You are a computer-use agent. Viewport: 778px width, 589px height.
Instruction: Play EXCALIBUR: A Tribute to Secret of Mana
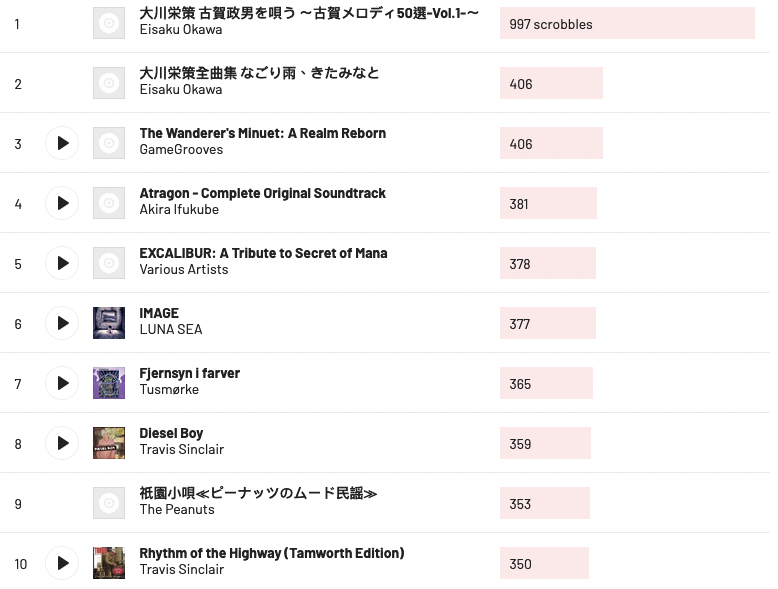tap(62, 263)
